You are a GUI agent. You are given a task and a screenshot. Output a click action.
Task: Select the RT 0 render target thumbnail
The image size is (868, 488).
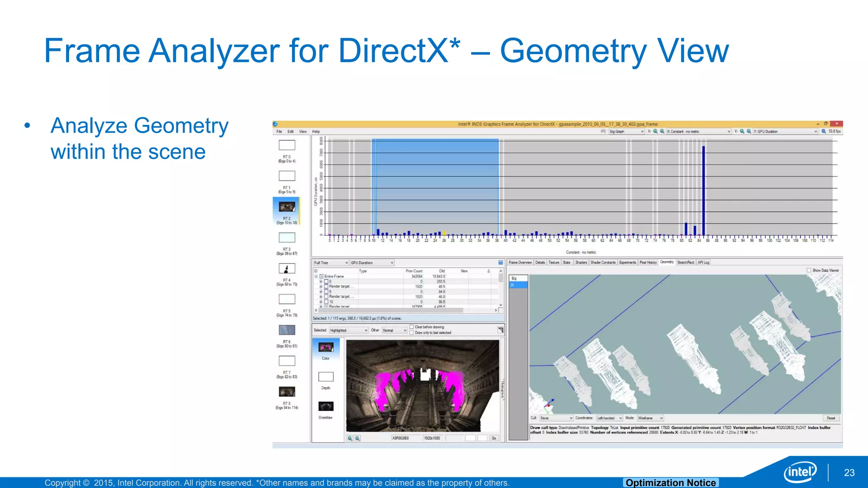pos(287,145)
